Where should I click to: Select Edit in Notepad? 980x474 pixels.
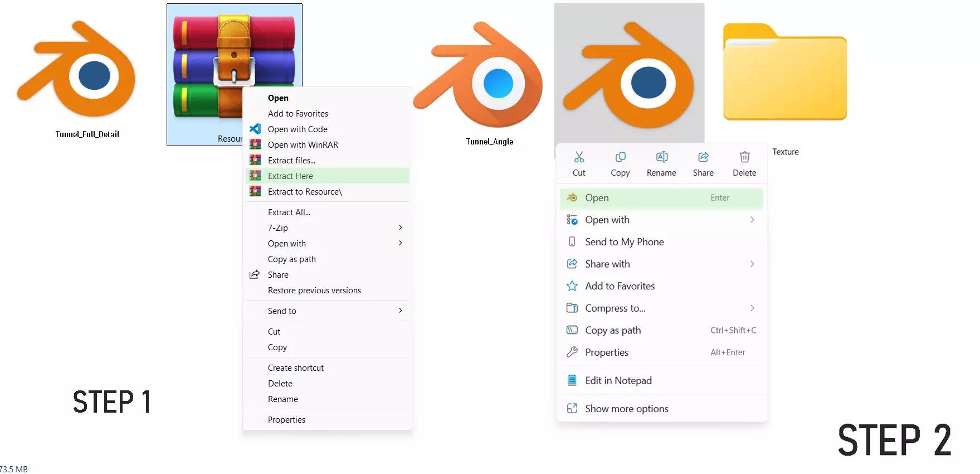661,380
